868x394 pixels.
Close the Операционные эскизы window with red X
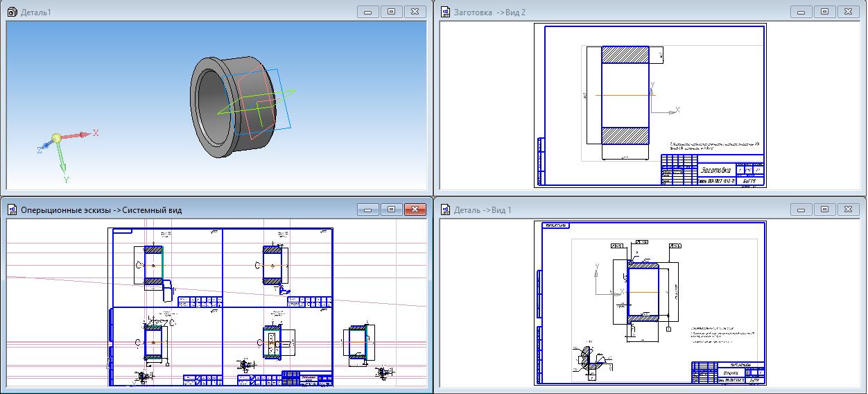415,209
